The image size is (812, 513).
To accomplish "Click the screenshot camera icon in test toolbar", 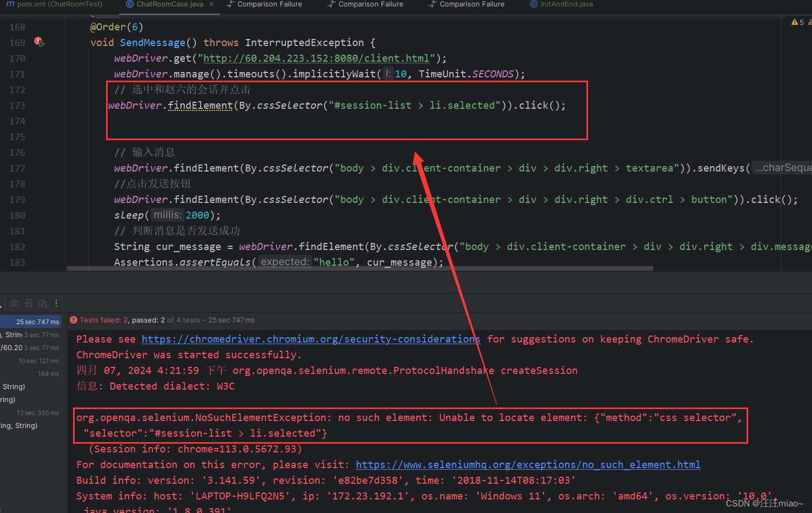I will (x=14, y=304).
